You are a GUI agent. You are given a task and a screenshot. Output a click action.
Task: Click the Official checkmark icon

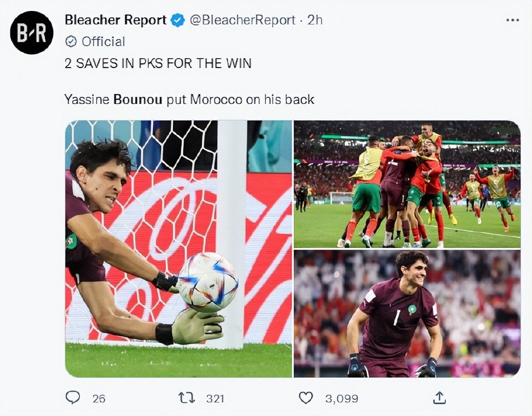(x=71, y=42)
